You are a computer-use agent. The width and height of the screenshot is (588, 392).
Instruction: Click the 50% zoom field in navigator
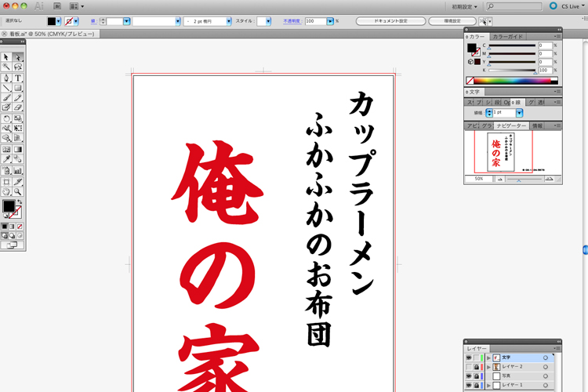[477, 179]
